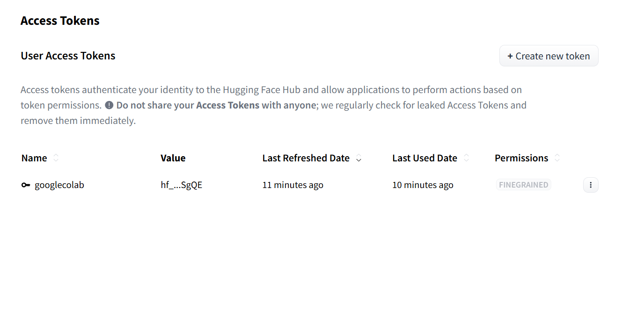The height and width of the screenshot is (326, 644).
Task: Click the masked token value hf_...SgQE
Action: click(x=182, y=185)
